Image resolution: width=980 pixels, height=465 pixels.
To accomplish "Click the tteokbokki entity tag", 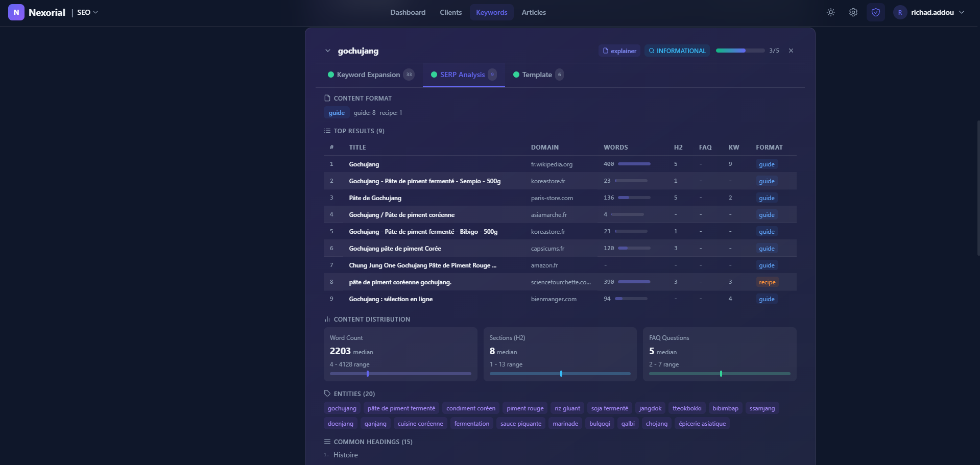I will [x=687, y=408].
